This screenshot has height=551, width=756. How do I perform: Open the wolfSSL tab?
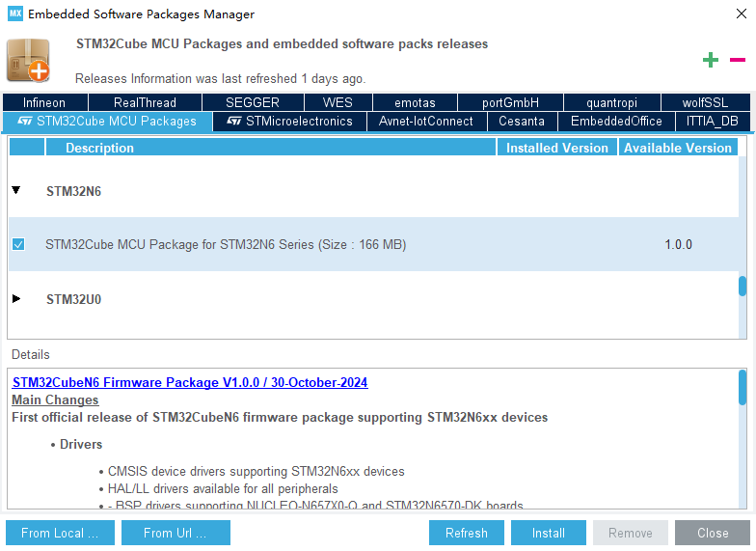[706, 102]
